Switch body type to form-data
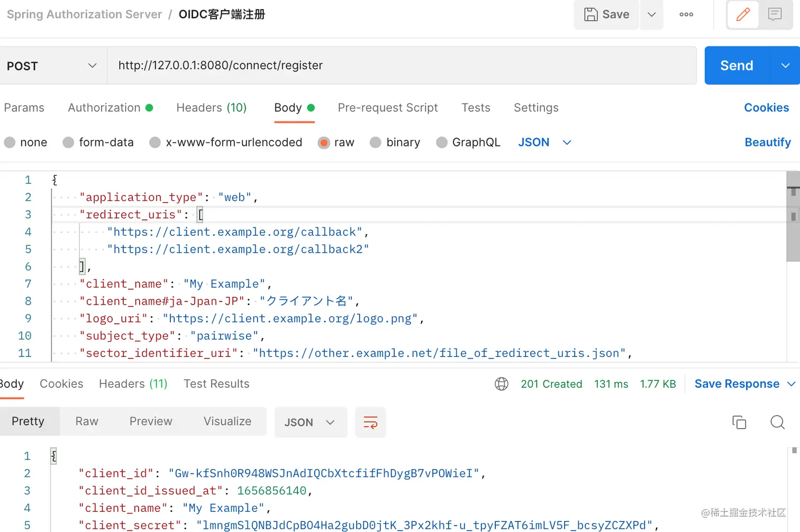The height and width of the screenshot is (532, 800). point(98,142)
